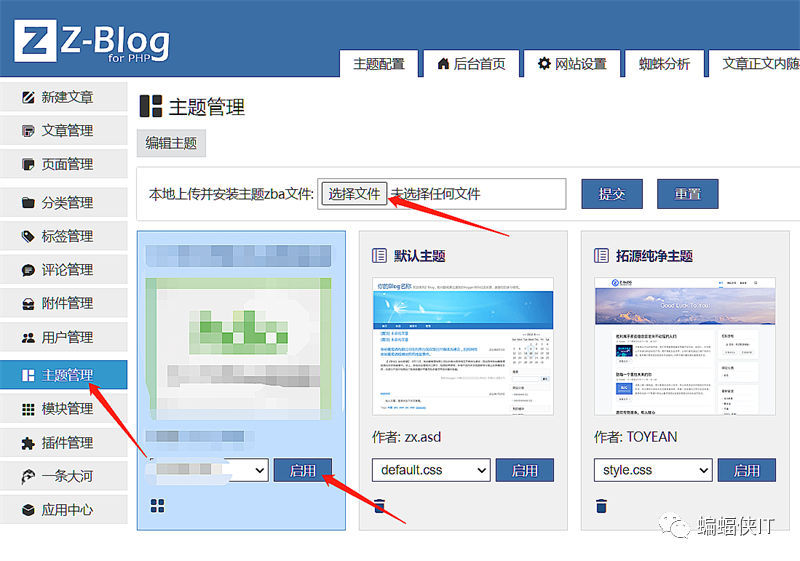Click 选择文件 to choose zba file
The image size is (800, 561).
[354, 194]
